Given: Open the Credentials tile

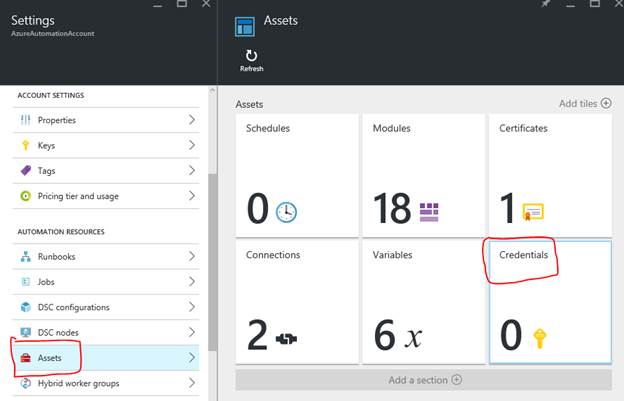Looking at the screenshot, I should point(549,300).
